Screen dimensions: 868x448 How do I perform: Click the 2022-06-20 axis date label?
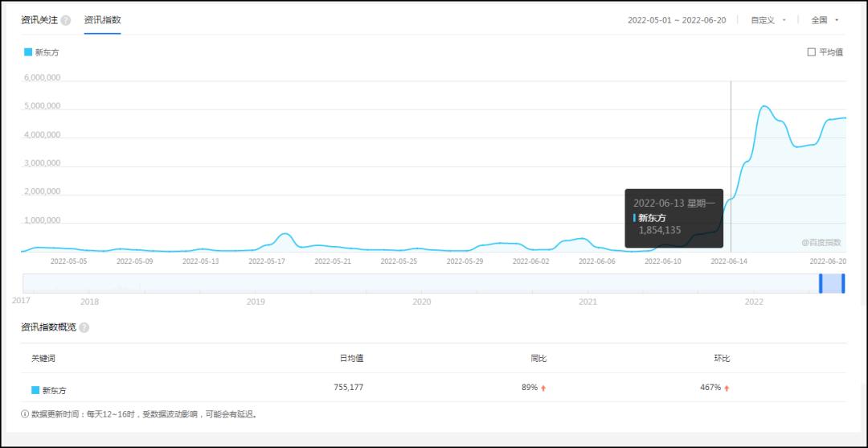(828, 261)
